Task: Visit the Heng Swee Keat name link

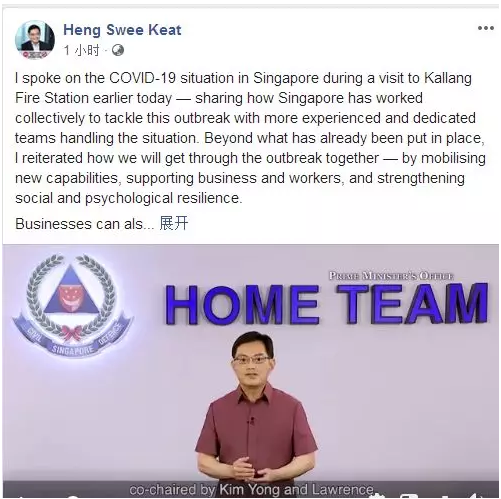Action: point(122,30)
